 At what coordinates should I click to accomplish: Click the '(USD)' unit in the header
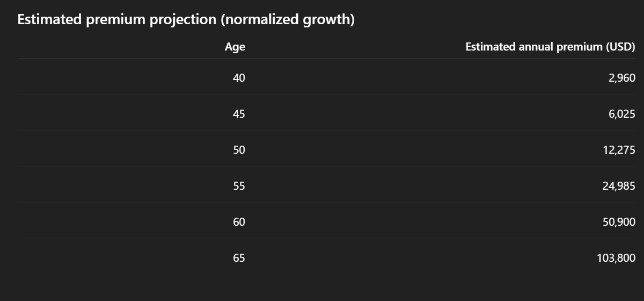click(x=620, y=47)
